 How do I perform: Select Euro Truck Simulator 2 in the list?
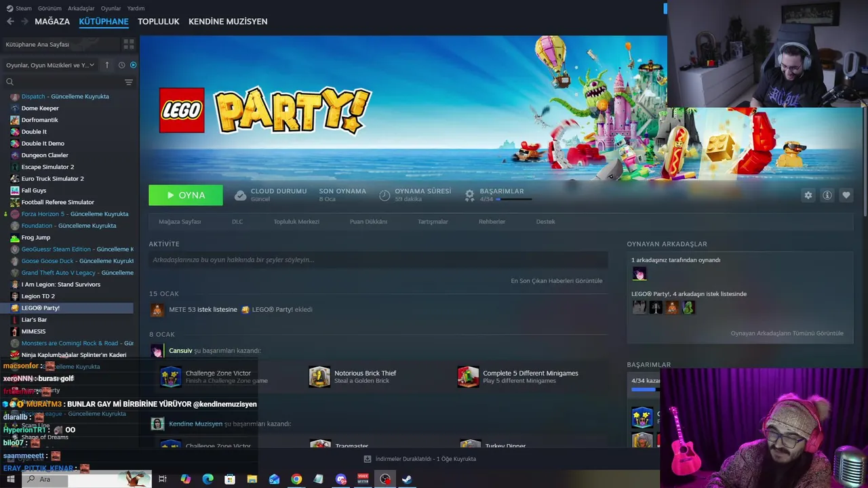(52, 179)
